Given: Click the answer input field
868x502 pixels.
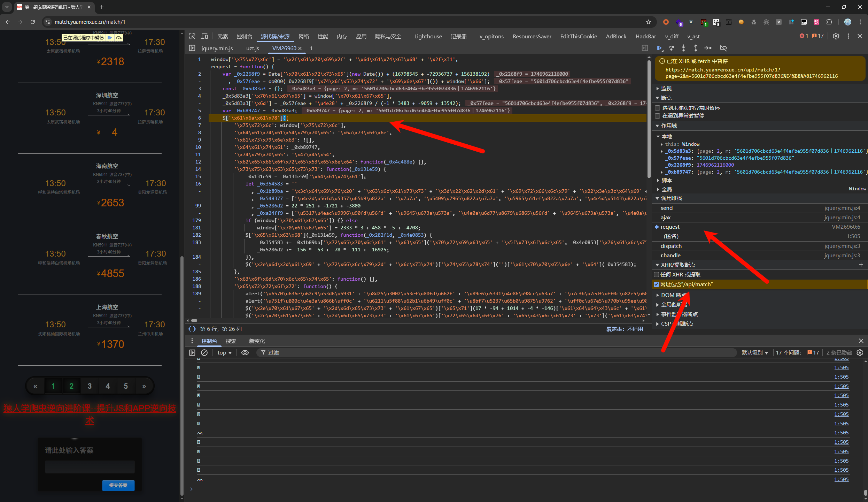Looking at the screenshot, I should click(x=90, y=467).
